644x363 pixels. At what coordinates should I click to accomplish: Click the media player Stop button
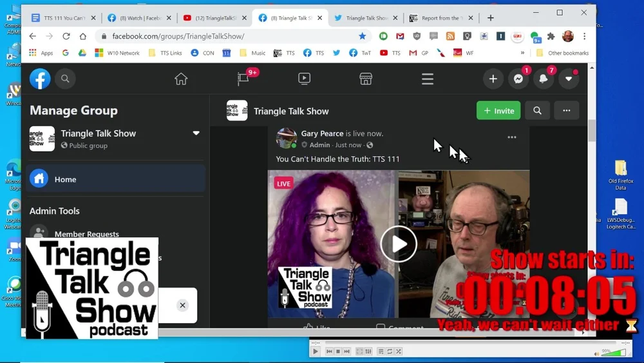coord(337,351)
